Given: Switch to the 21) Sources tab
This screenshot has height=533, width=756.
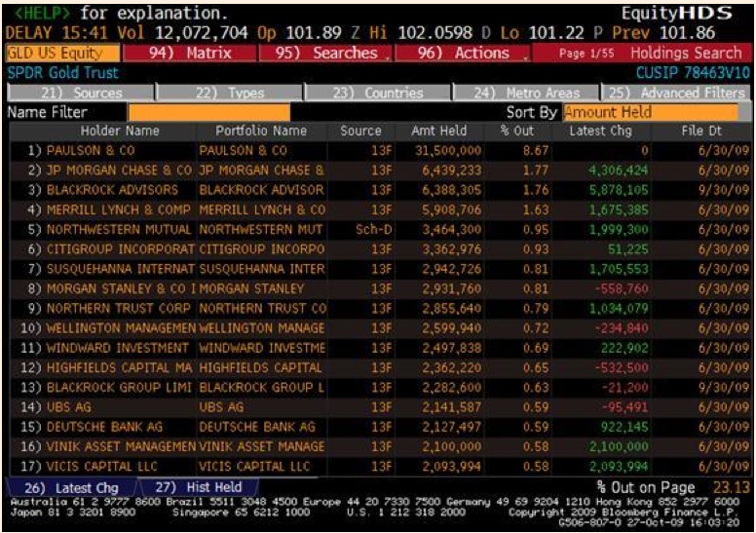Looking at the screenshot, I should tap(81, 93).
